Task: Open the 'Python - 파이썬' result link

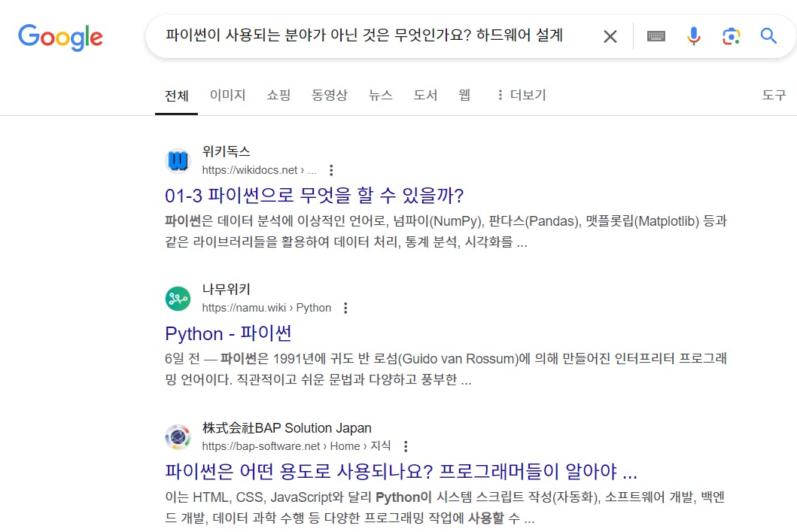Action: click(x=228, y=334)
